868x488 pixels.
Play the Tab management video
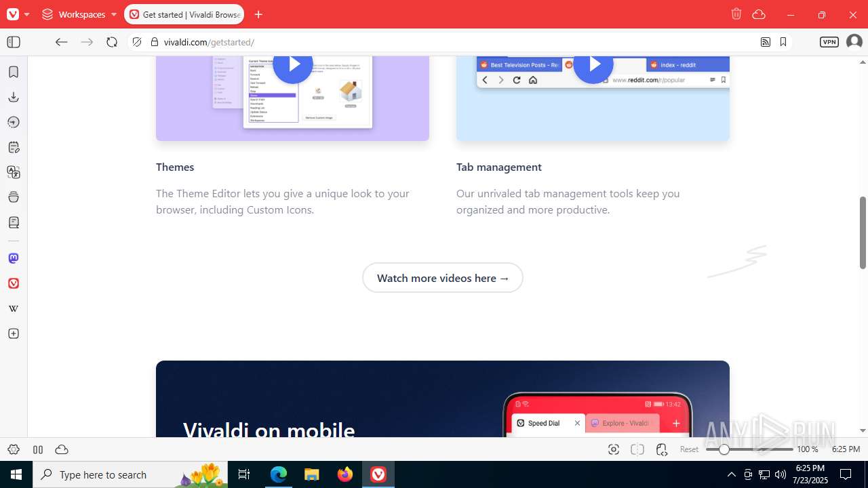(593, 65)
